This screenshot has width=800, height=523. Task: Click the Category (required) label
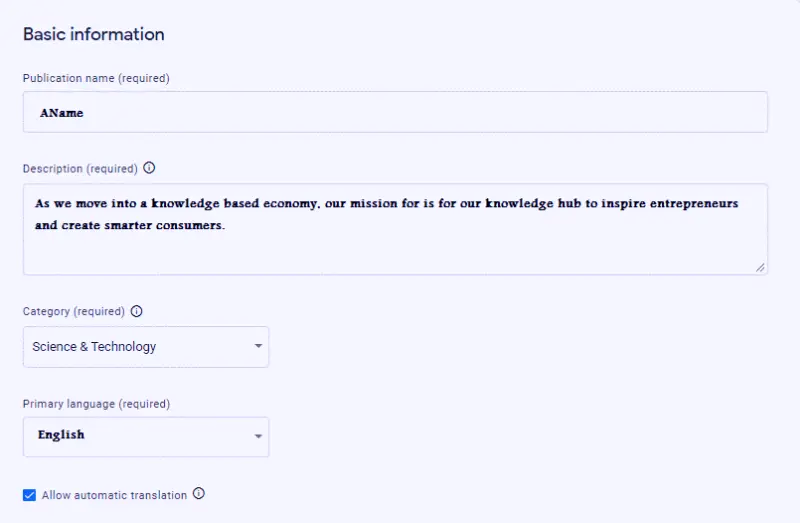(x=73, y=311)
